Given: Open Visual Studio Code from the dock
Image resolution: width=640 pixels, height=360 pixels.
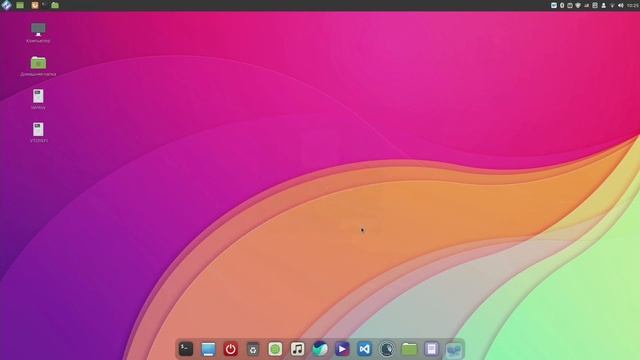Looking at the screenshot, I should pyautogui.click(x=364, y=349).
